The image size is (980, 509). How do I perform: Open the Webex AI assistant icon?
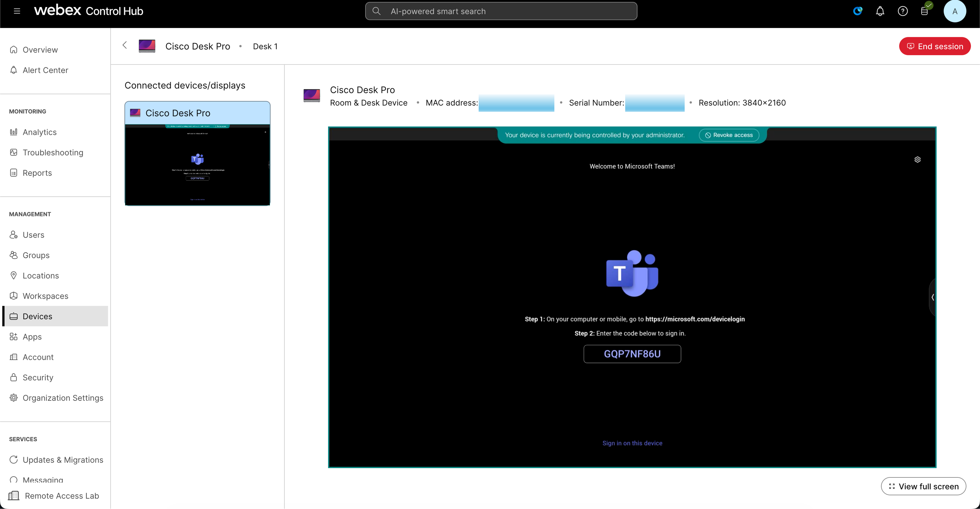point(857,11)
